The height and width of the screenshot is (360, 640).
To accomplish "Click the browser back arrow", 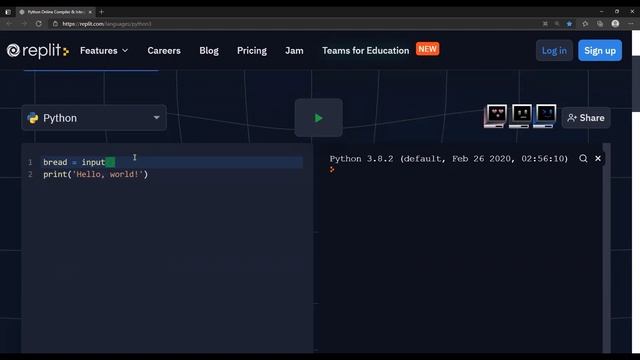I will (x=9, y=24).
